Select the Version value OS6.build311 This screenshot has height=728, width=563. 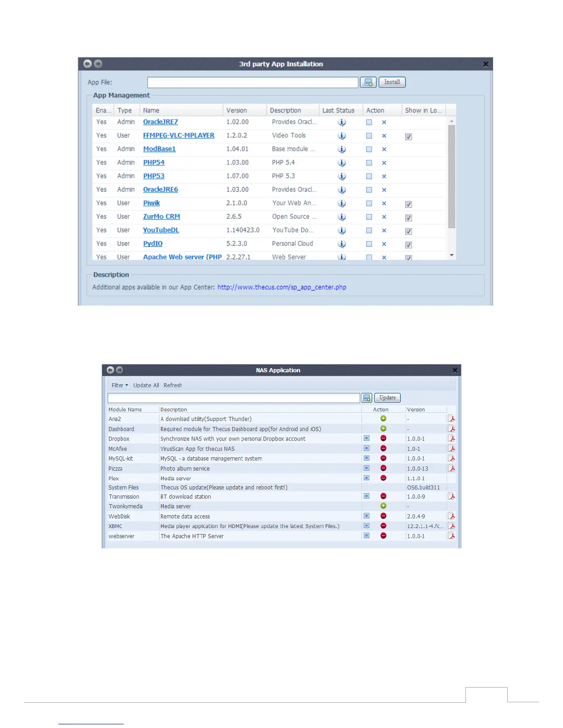coord(423,488)
